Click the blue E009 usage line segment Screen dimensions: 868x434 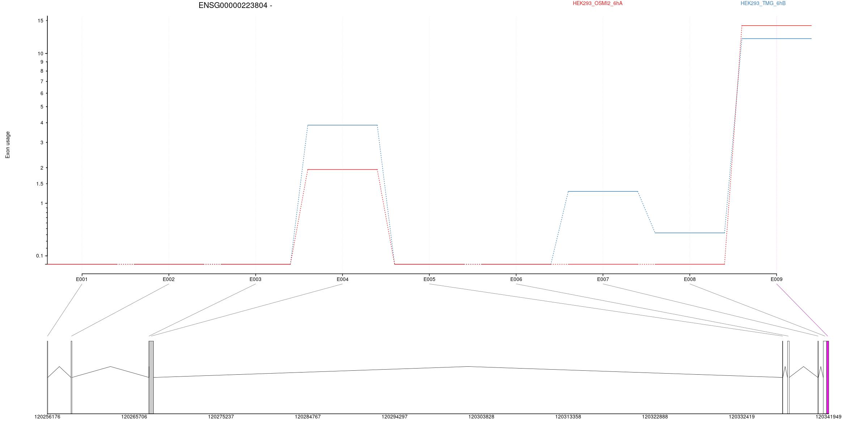[x=776, y=39]
